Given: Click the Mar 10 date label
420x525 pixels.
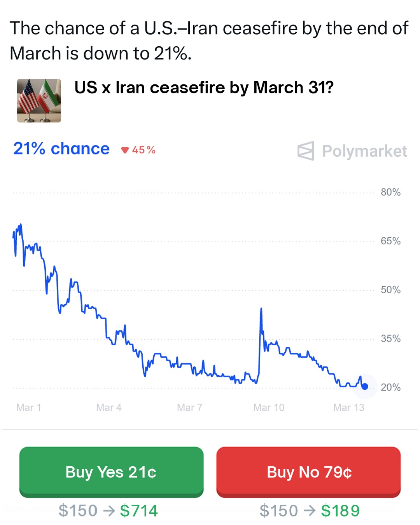Looking at the screenshot, I should 269,408.
